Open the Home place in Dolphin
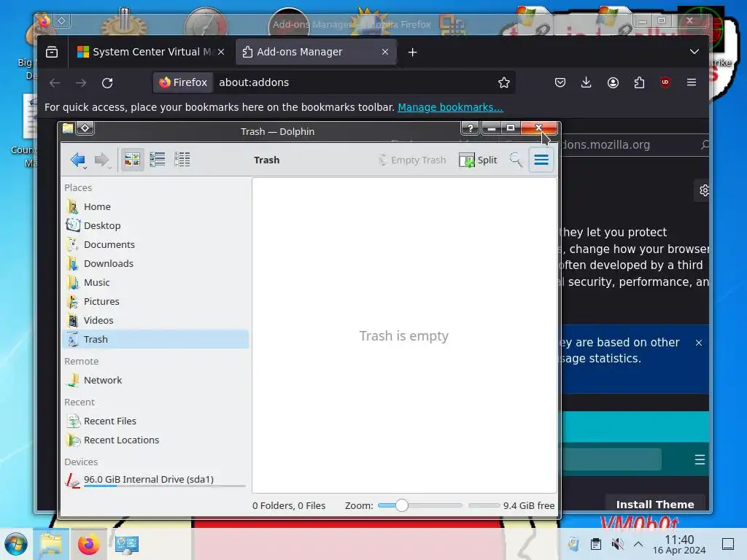This screenshot has height=560, width=747. pos(155,206)
